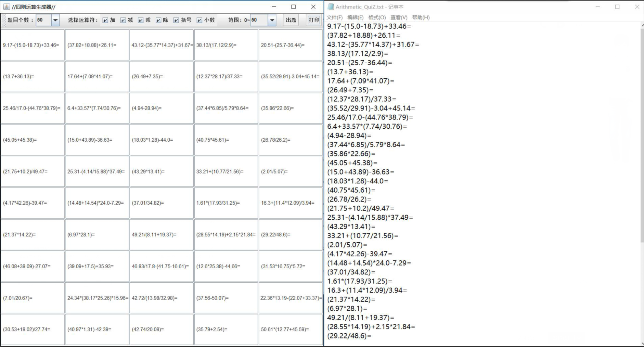Select grid cell (46.08+38.09)-27.07=
This screenshot has width=644, height=347.
tap(33, 266)
